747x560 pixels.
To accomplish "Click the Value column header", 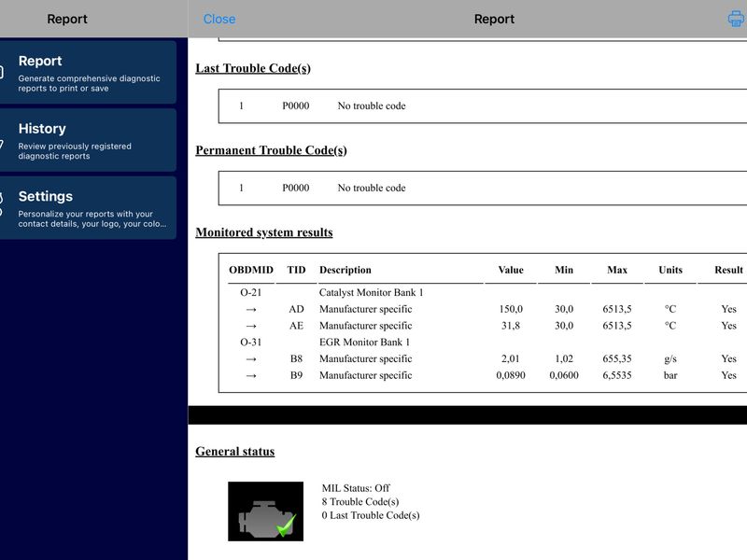I will click(x=511, y=270).
